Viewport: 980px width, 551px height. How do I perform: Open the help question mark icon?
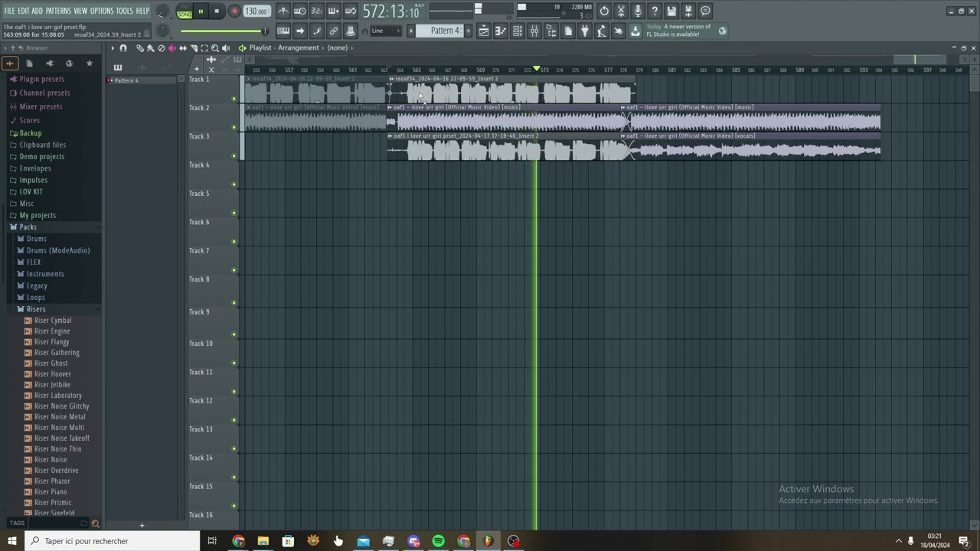655,11
